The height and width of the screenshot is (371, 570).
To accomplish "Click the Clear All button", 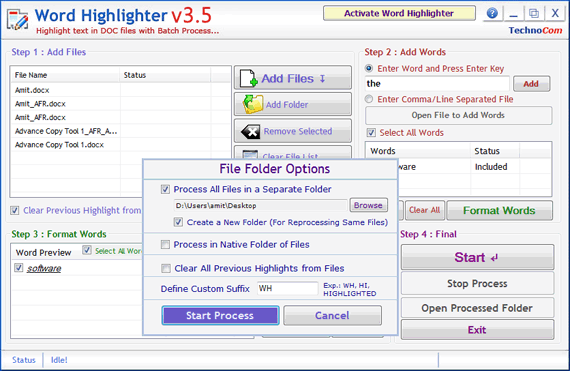I will (x=425, y=210).
